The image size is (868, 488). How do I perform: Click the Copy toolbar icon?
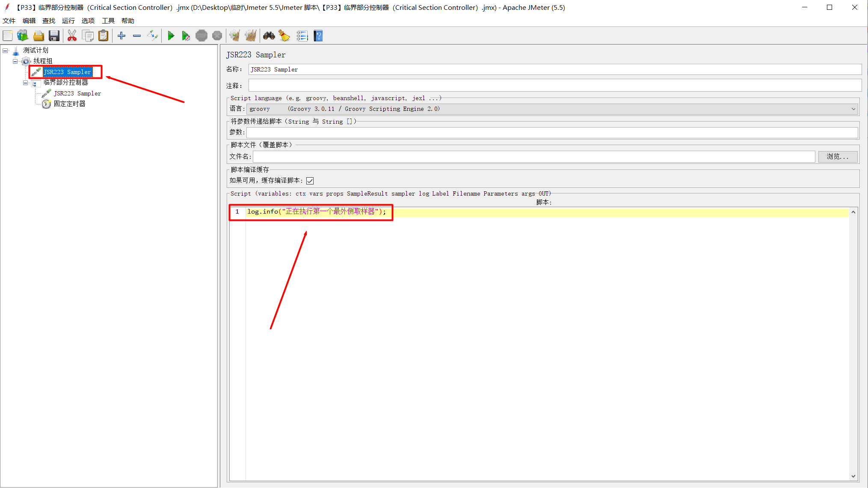88,36
